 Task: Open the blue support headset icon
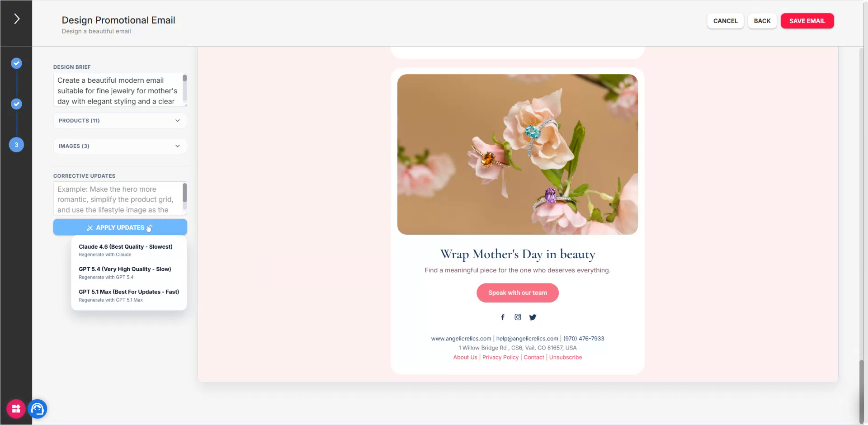[38, 409]
